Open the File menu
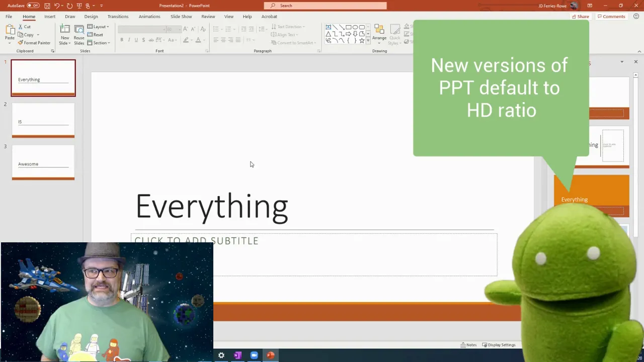Screen dimensions: 644x362 pyautogui.click(x=9, y=17)
